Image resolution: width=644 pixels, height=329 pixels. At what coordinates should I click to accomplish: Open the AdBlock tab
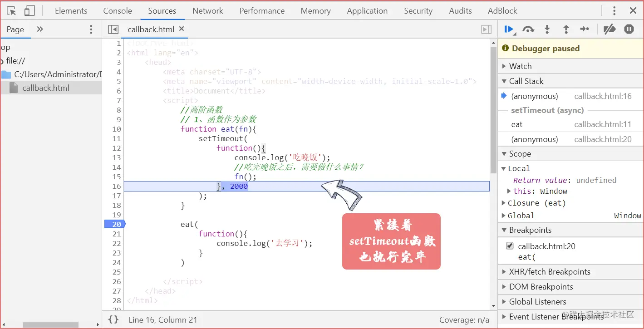click(502, 11)
